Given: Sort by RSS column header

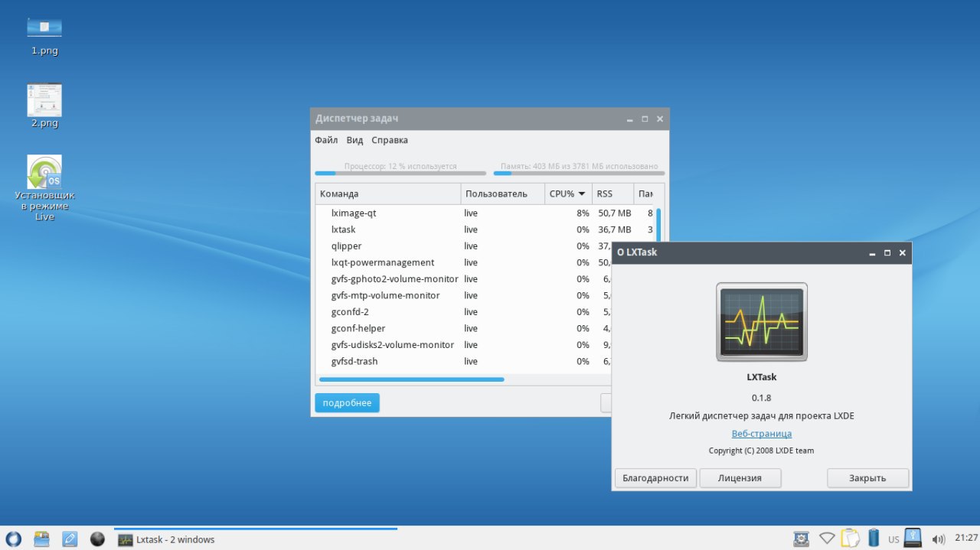Looking at the screenshot, I should click(x=612, y=194).
